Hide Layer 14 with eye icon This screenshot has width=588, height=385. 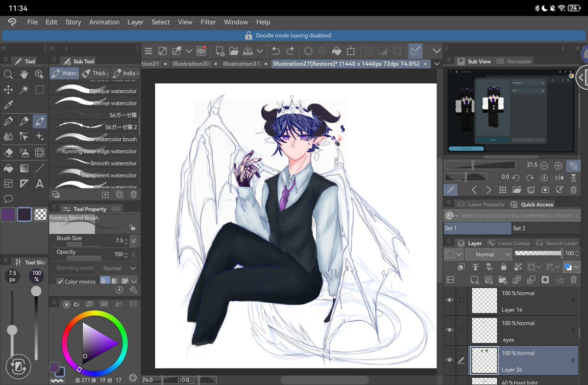[x=449, y=300]
